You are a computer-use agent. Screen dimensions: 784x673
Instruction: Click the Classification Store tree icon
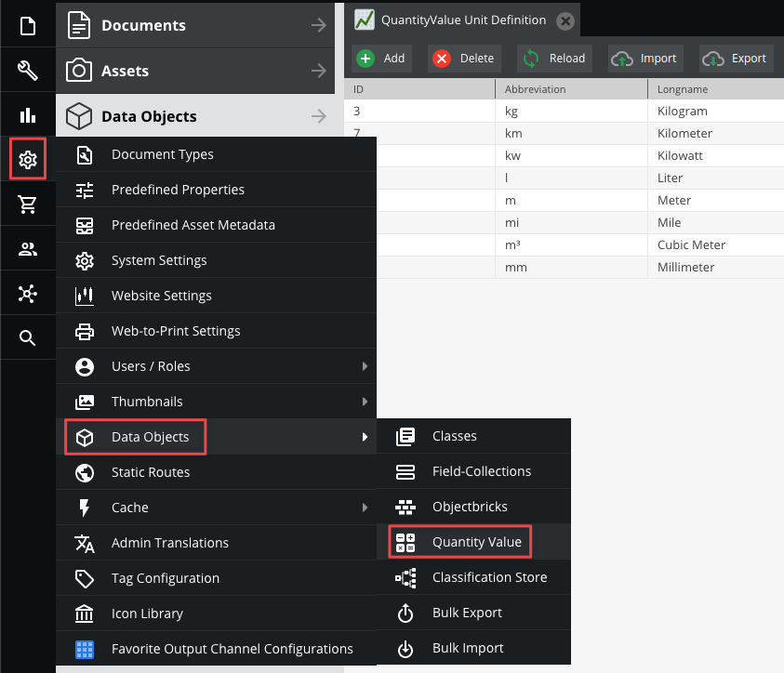point(405,577)
